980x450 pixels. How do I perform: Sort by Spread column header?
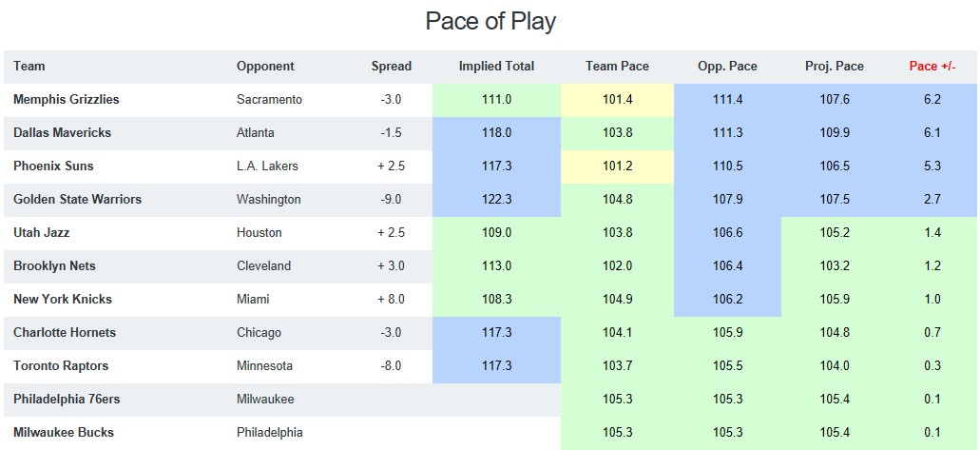(392, 67)
